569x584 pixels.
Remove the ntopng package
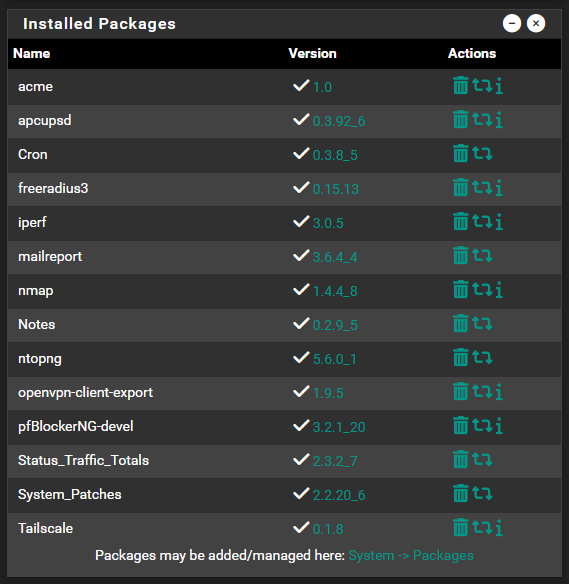pyautogui.click(x=461, y=358)
